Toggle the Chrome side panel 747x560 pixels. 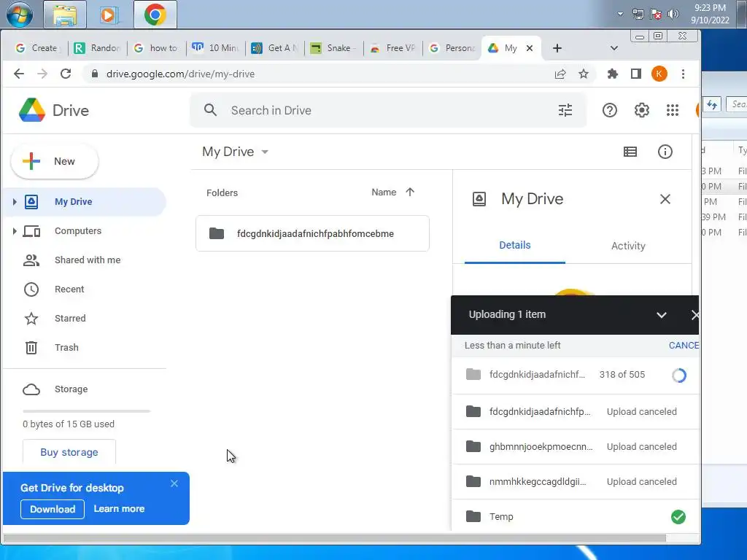pos(636,74)
